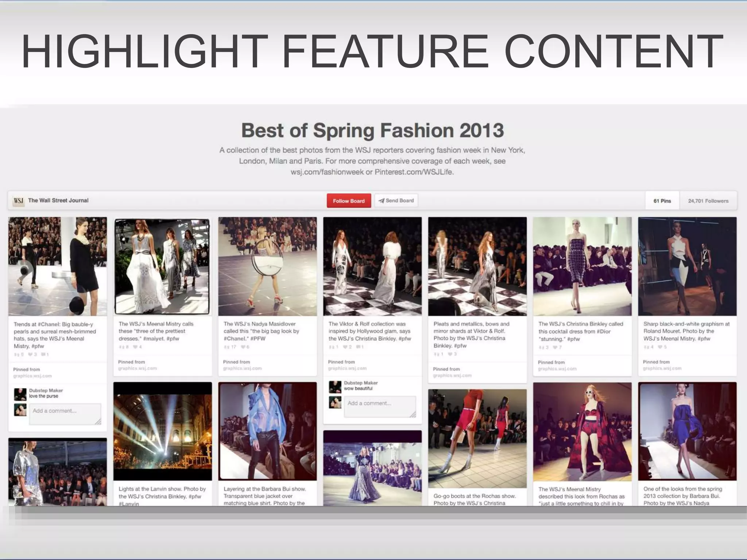The width and height of the screenshot is (747, 560).
Task: Open graphics.wsj.com source under big bag pin
Action: tap(242, 369)
